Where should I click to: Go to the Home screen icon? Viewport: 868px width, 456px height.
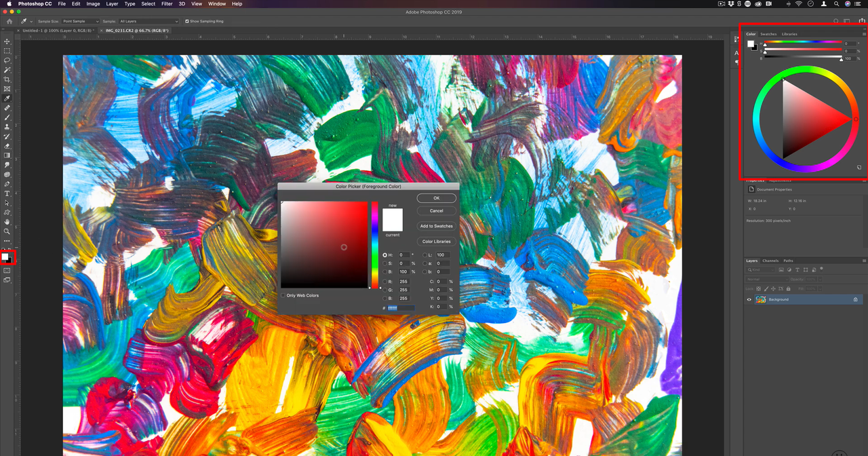pos(9,21)
